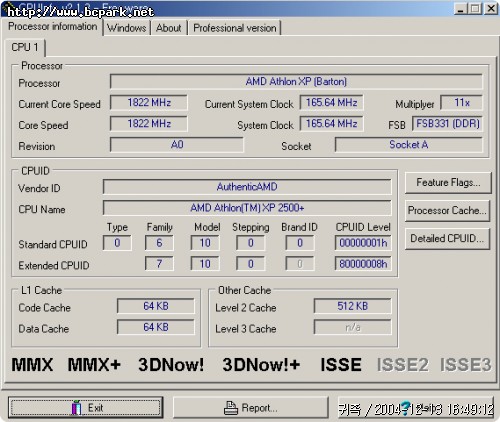This screenshot has width=500, height=422.
Task: Minimize the CPUID window
Action: pyautogui.click(x=461, y=8)
